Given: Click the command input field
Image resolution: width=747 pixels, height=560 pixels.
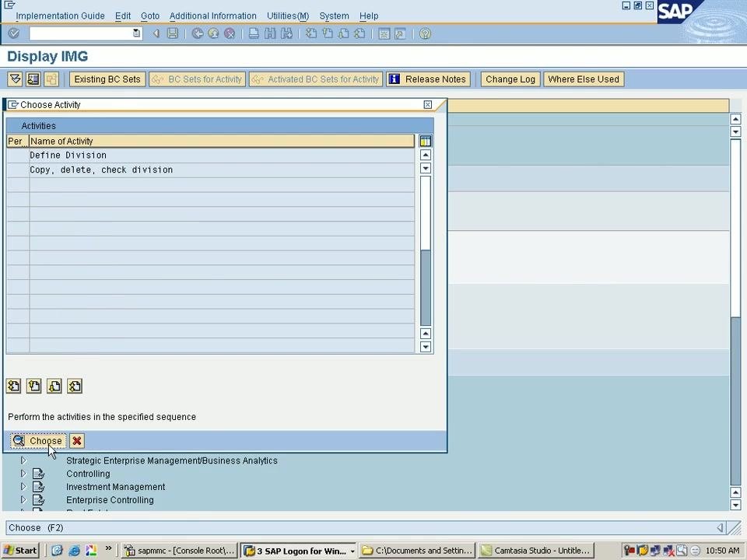Looking at the screenshot, I should tap(80, 33).
